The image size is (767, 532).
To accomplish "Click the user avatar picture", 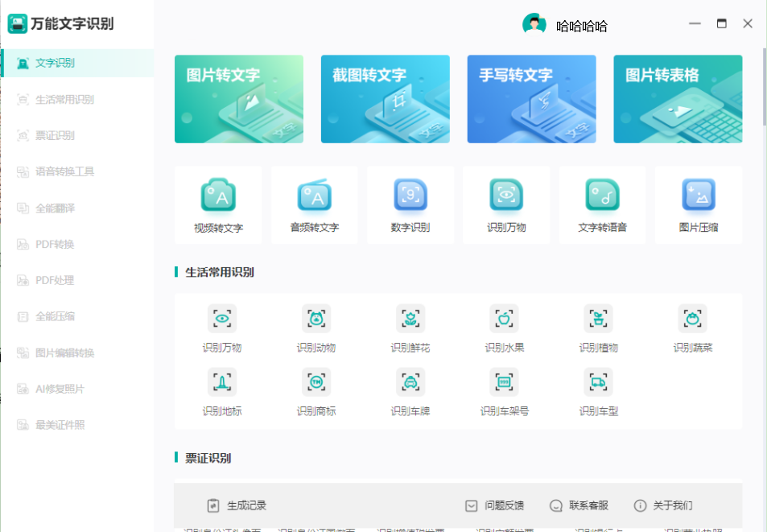I will [x=534, y=24].
